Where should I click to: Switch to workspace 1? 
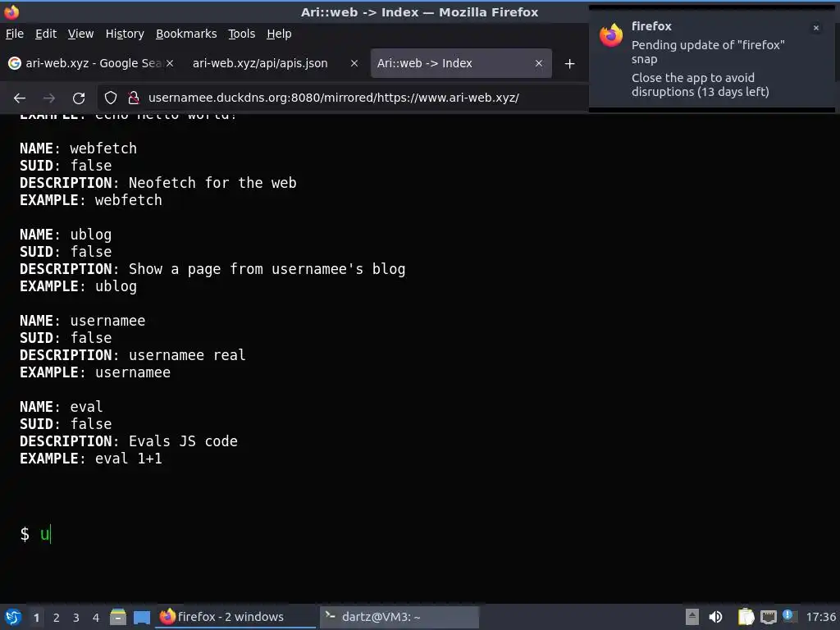[36, 618]
